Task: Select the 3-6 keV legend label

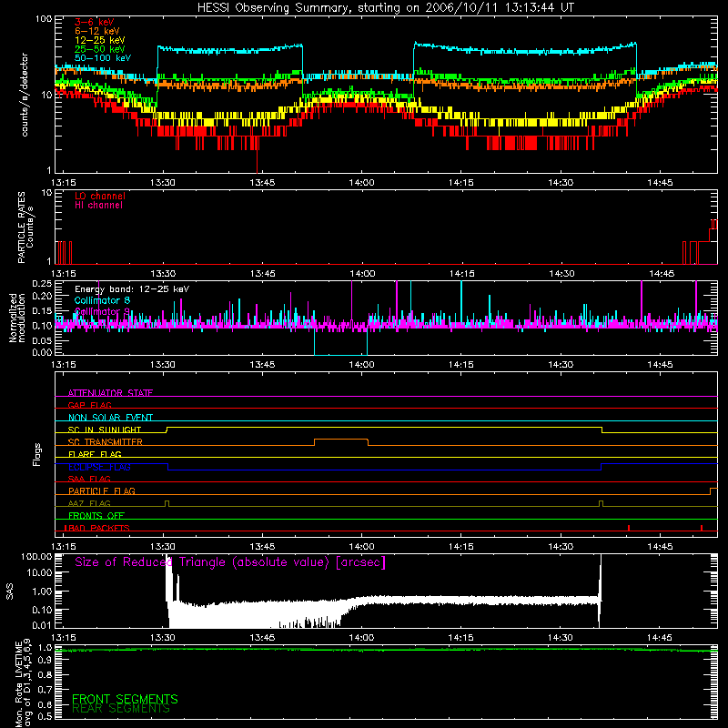Action: [x=95, y=22]
